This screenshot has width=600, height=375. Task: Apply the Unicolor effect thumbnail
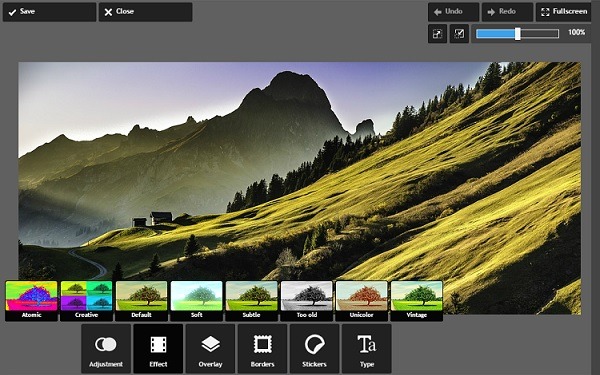pos(362,301)
